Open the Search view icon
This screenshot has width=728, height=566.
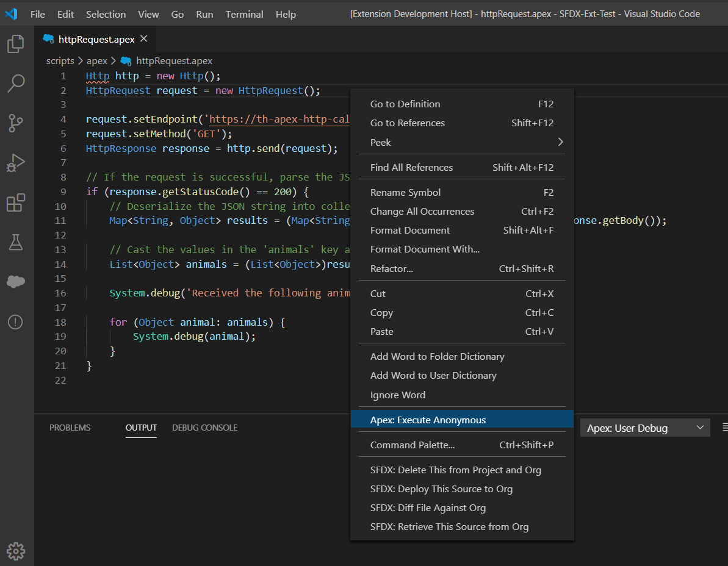point(16,84)
